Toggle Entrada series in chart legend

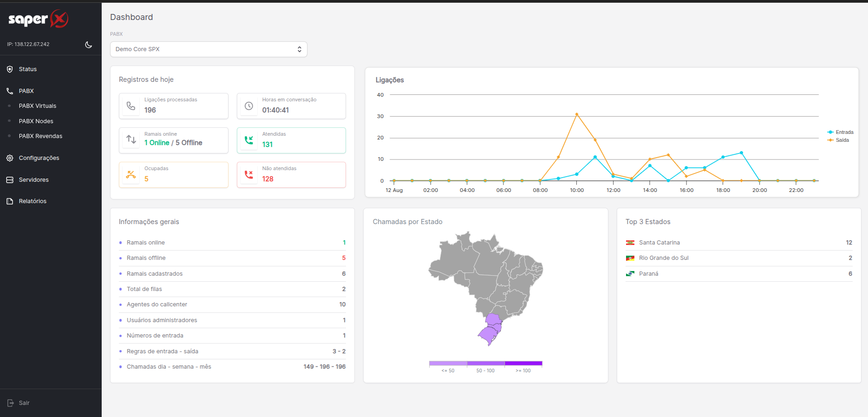[x=841, y=132]
